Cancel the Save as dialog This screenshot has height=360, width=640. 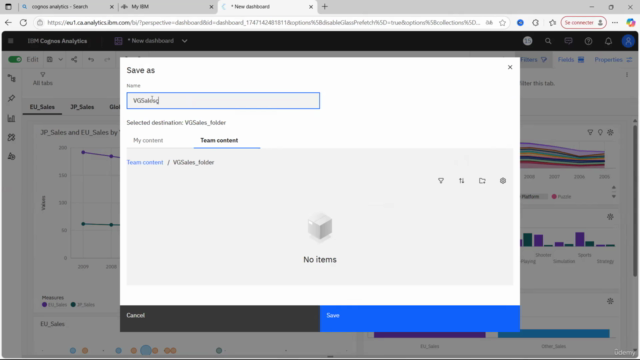pyautogui.click(x=220, y=318)
